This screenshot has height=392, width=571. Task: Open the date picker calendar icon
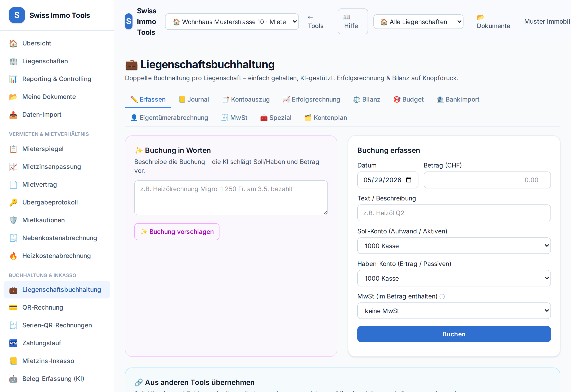408,180
